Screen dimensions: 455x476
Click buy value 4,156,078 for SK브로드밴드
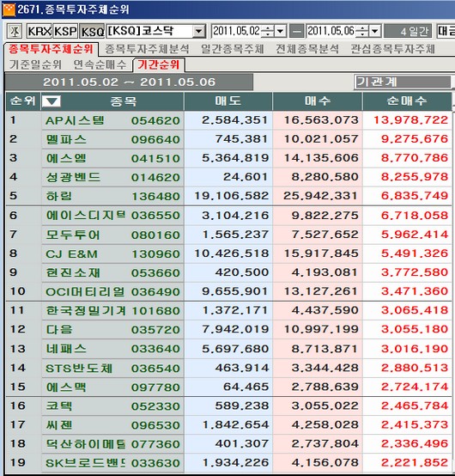click(x=325, y=462)
